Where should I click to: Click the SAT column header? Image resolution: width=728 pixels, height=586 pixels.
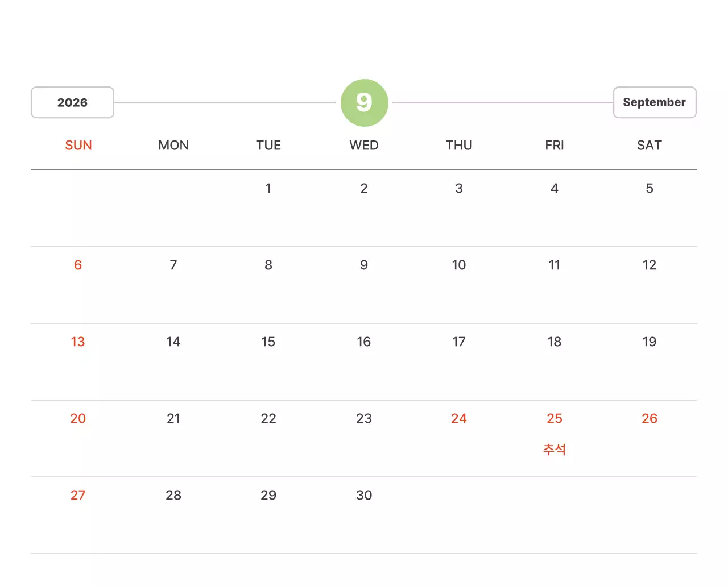[x=649, y=146]
